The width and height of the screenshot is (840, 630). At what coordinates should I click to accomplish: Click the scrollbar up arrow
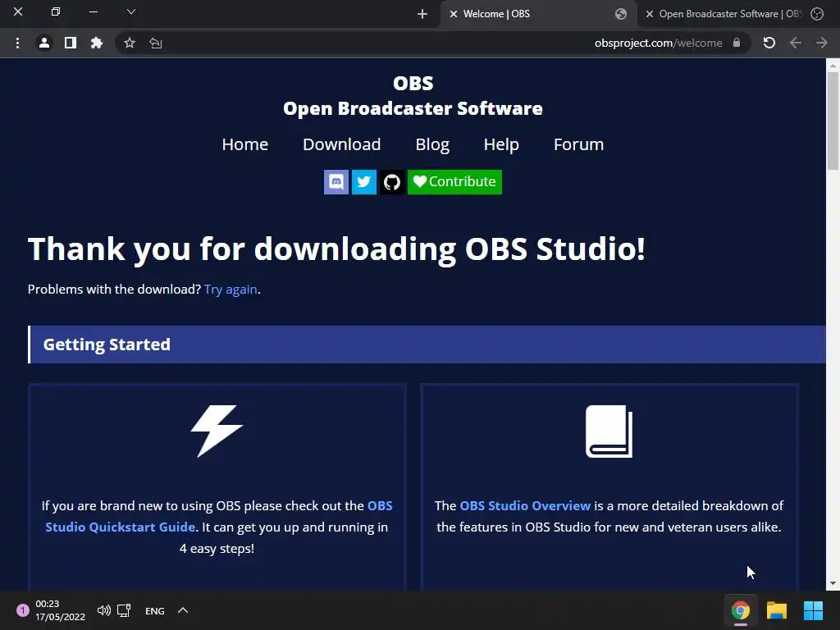pos(833,66)
